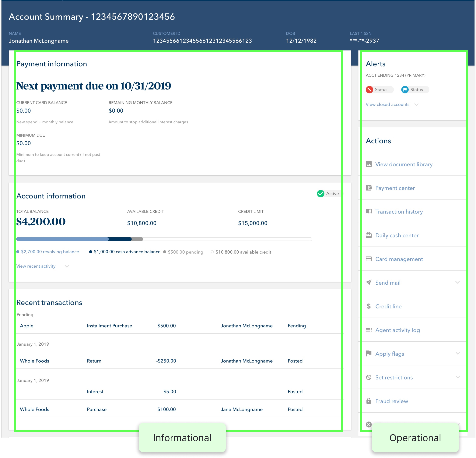Click the $500.00 pending legend
Image resolution: width=476 pixels, height=458 pixels.
coord(183,252)
